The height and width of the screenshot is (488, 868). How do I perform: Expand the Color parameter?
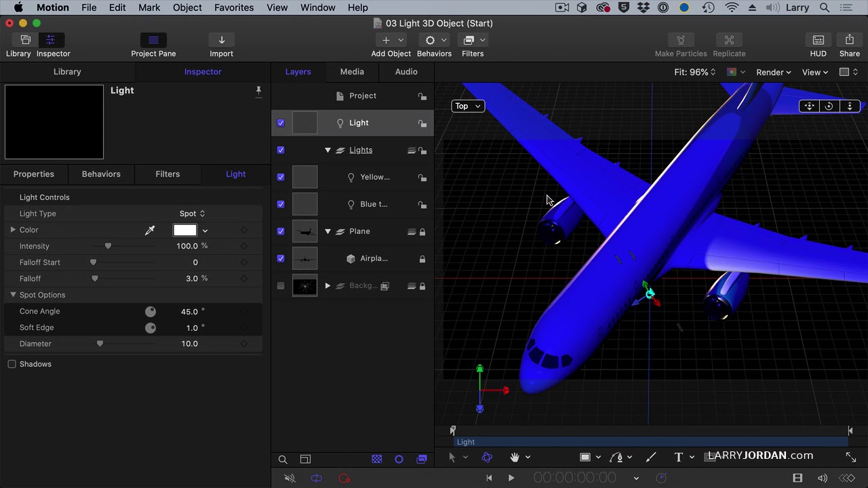pos(13,230)
